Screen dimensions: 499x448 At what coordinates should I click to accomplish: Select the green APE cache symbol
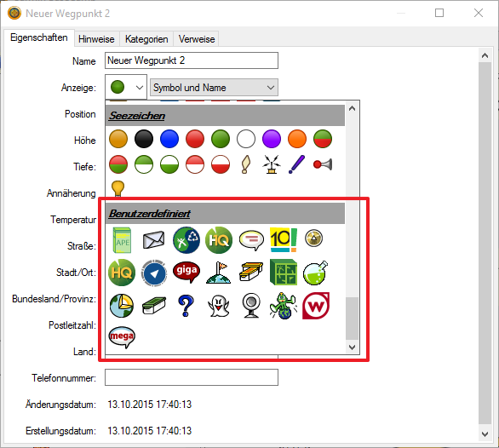click(122, 240)
